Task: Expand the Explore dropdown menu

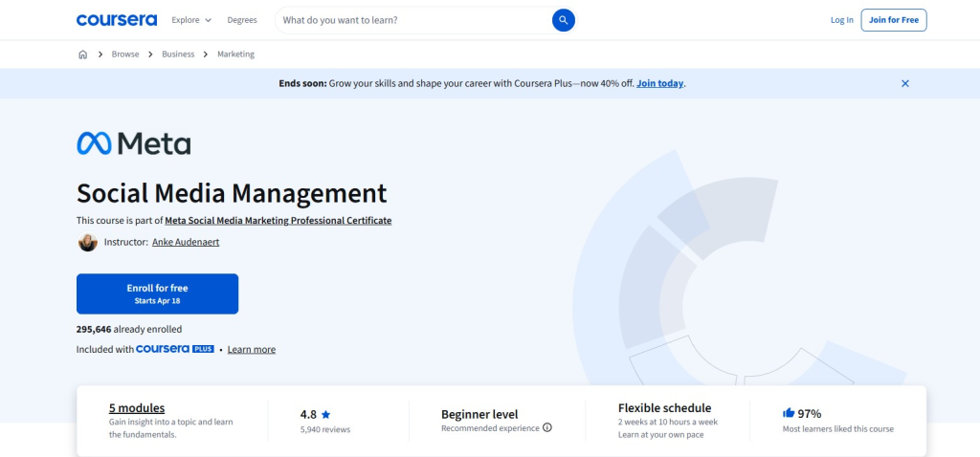Action: click(x=191, y=20)
